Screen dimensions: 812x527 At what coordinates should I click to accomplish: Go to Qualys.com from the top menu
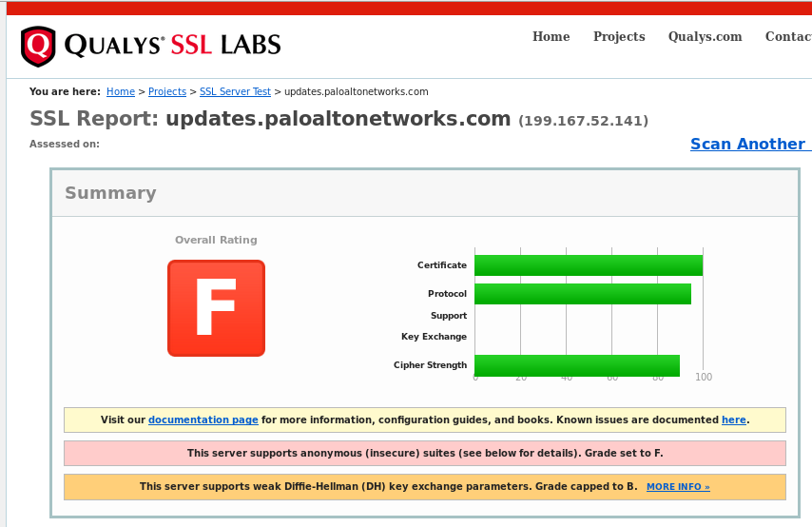[705, 37]
